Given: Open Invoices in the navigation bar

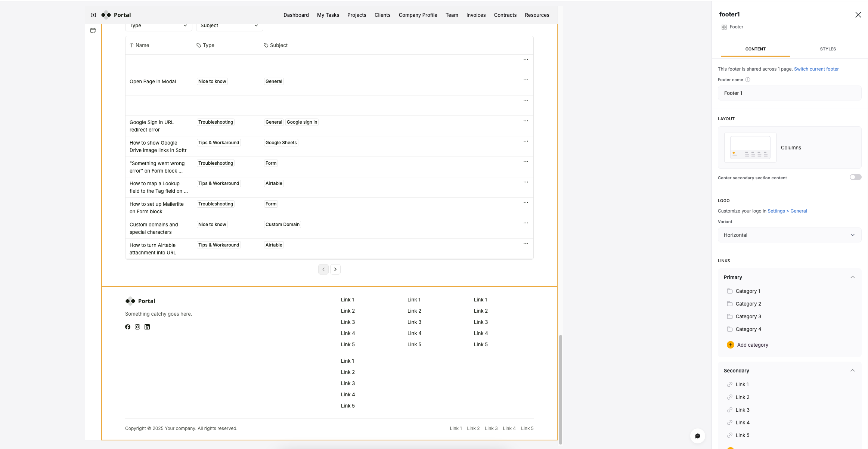Looking at the screenshot, I should [476, 15].
